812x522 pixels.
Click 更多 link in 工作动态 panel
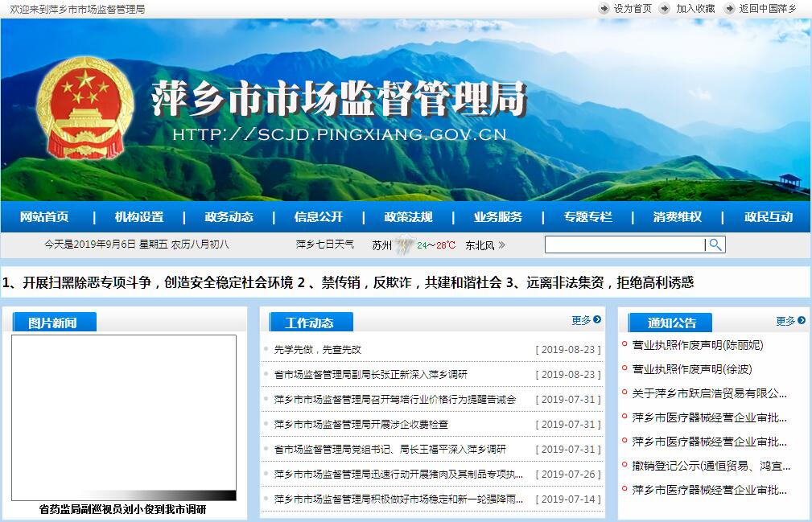[x=581, y=320]
